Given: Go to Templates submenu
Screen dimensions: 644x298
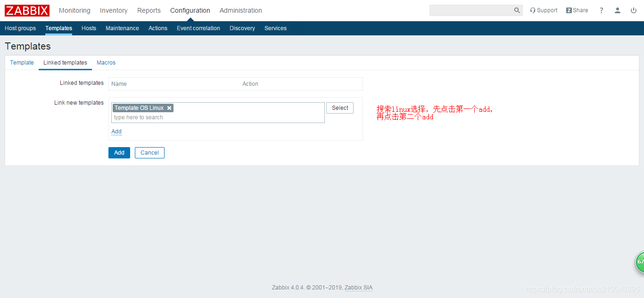Looking at the screenshot, I should [x=58, y=28].
